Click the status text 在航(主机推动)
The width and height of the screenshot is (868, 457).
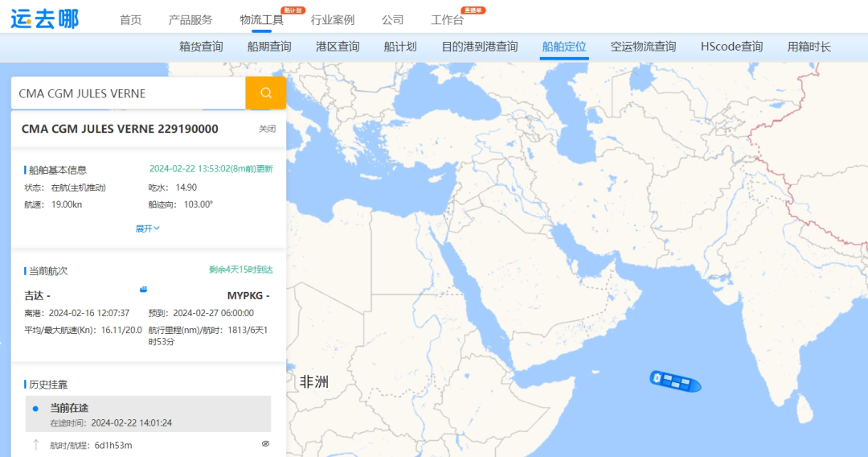pyautogui.click(x=79, y=187)
